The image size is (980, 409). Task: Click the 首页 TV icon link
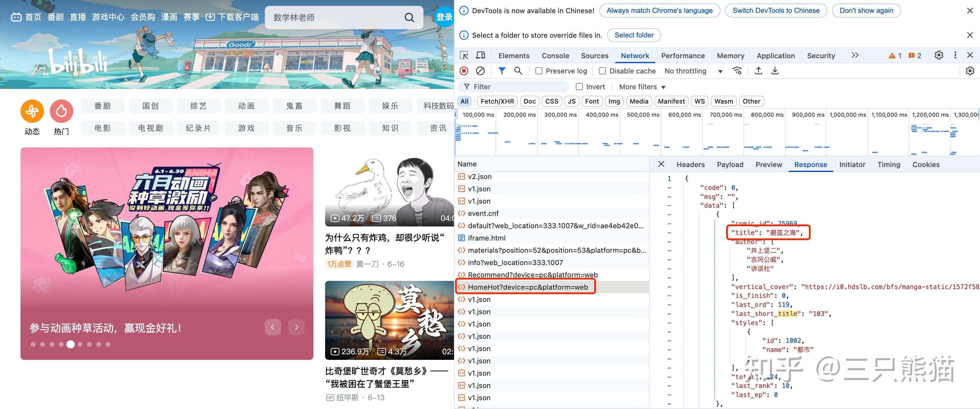(26, 17)
